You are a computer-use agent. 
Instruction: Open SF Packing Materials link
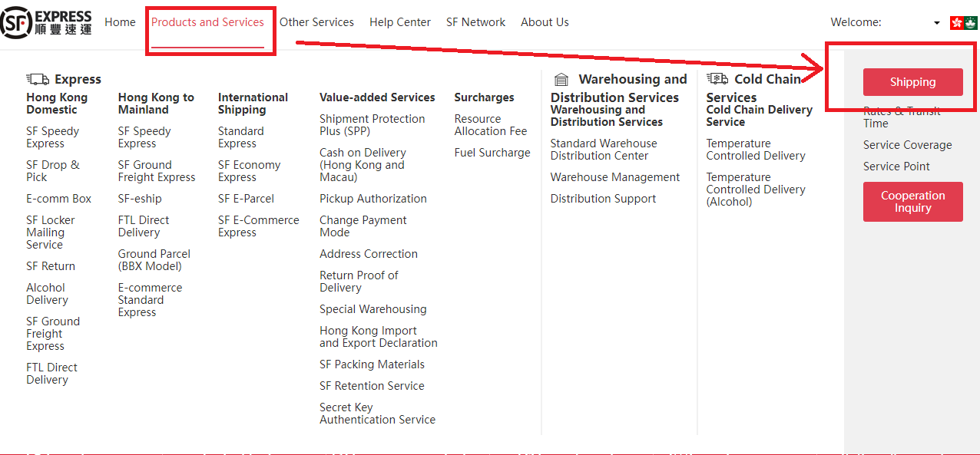tap(372, 364)
